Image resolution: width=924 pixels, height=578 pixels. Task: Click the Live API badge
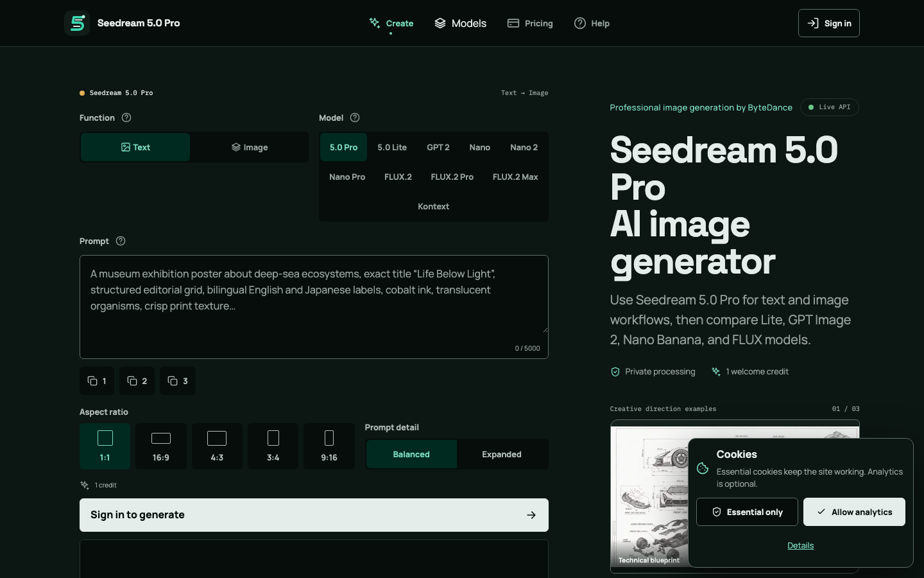829,107
